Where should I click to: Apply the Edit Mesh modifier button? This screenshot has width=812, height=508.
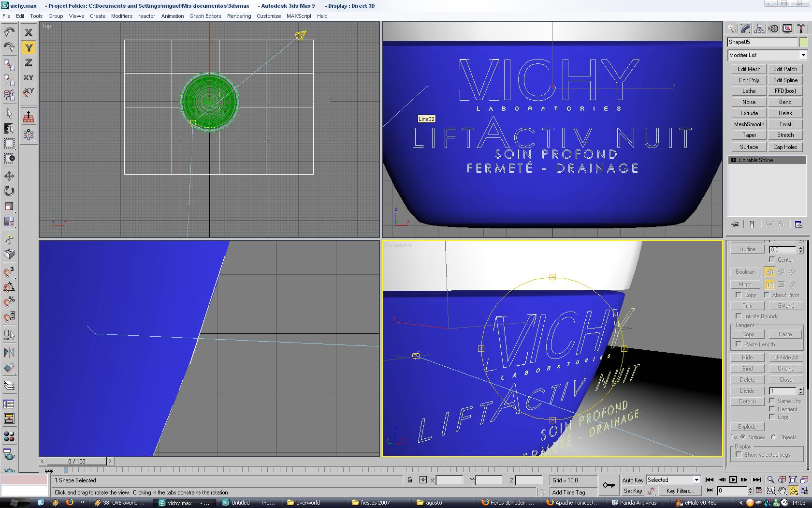click(749, 69)
